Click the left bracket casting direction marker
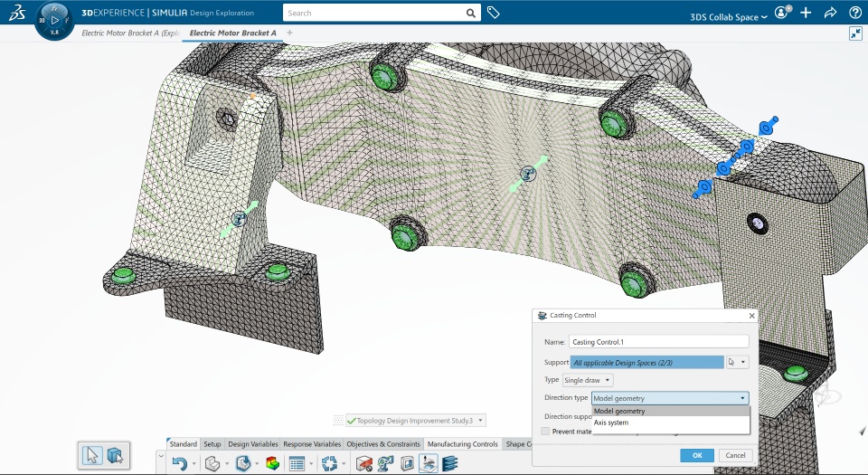The image size is (868, 475). point(239,219)
